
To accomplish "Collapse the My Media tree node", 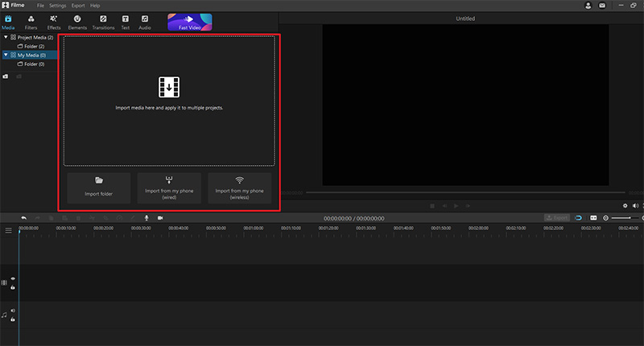I will coord(6,55).
